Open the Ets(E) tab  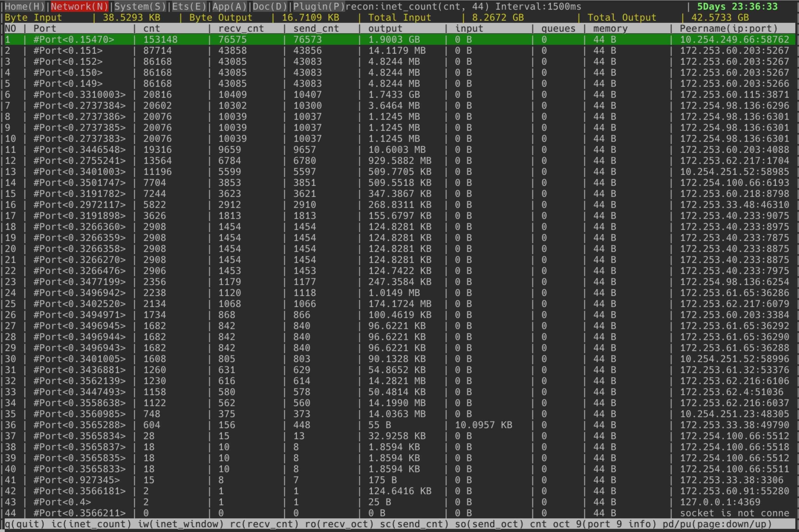(x=189, y=6)
